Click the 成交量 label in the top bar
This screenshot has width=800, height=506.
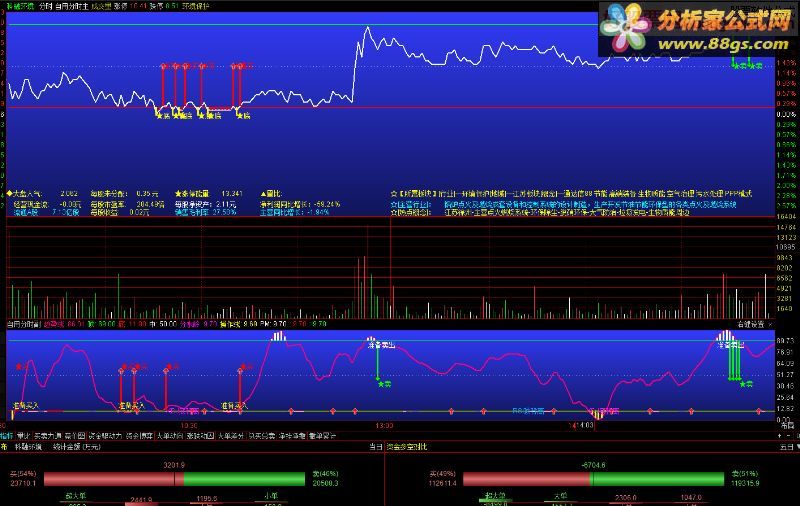pyautogui.click(x=101, y=6)
